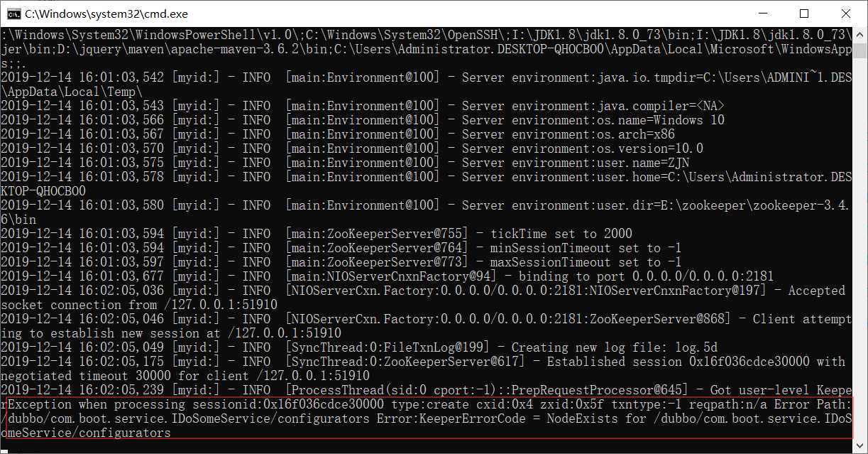Click the scrollbar down arrow
This screenshot has height=454, width=868.
pos(859,445)
